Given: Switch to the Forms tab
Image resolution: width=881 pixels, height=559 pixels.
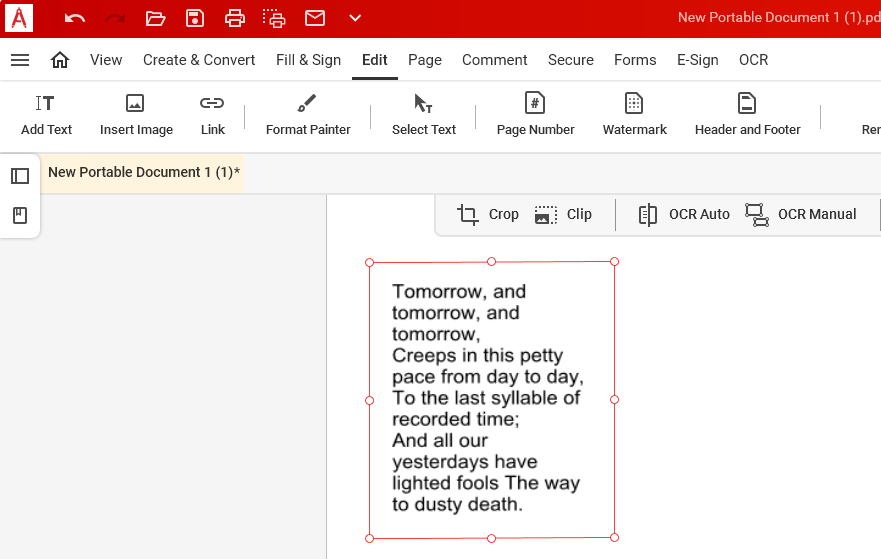Looking at the screenshot, I should (x=635, y=60).
